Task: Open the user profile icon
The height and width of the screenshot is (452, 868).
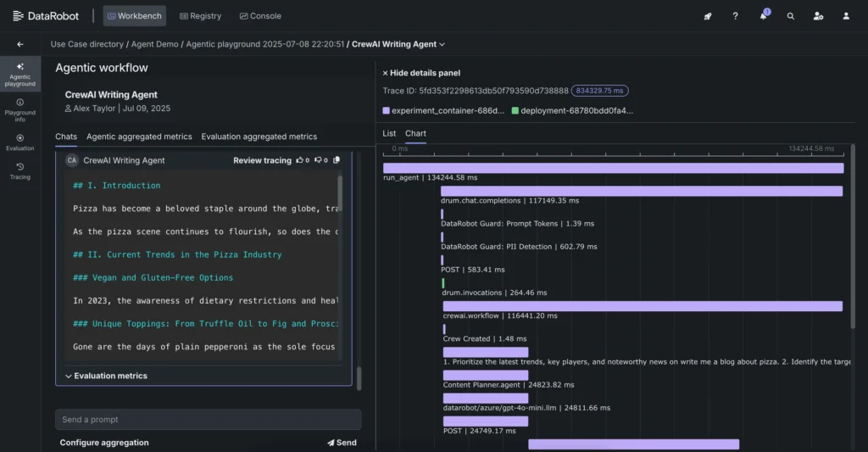Action: point(846,16)
